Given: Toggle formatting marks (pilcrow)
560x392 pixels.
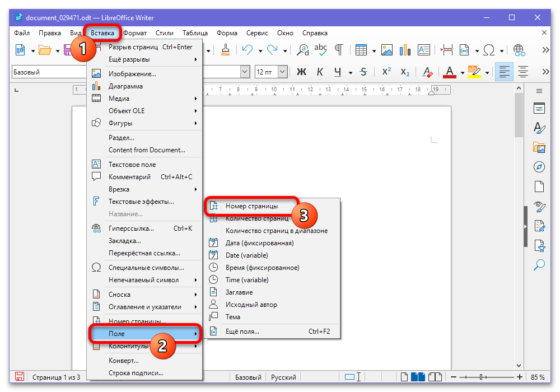Looking at the screenshot, I should click(339, 50).
